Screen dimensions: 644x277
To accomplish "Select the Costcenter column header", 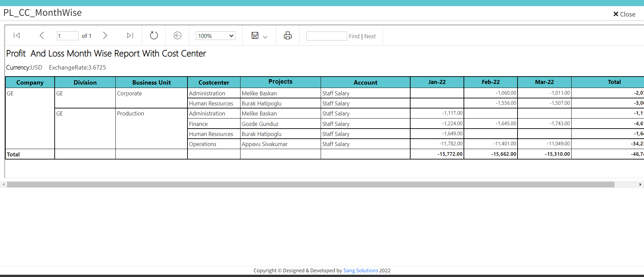I will coord(214,83).
